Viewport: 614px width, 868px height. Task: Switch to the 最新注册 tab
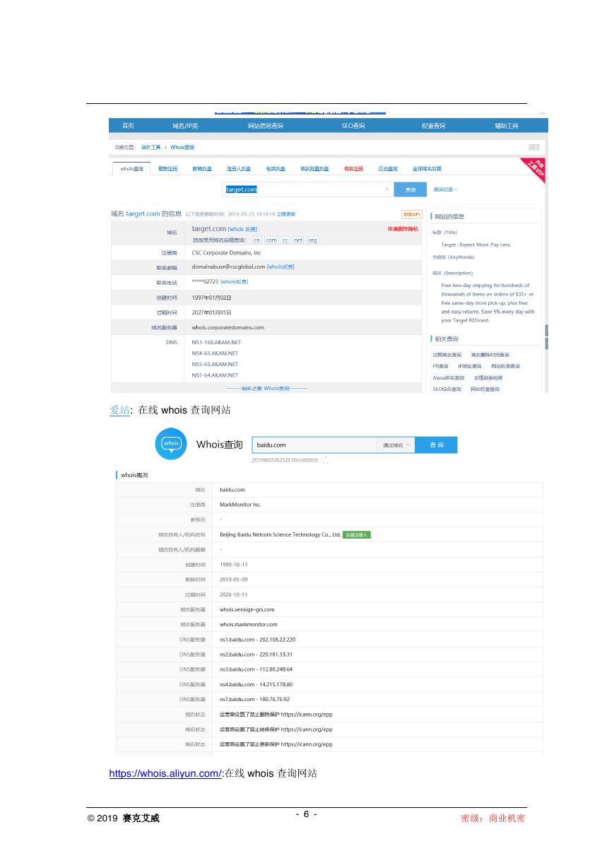coord(167,169)
